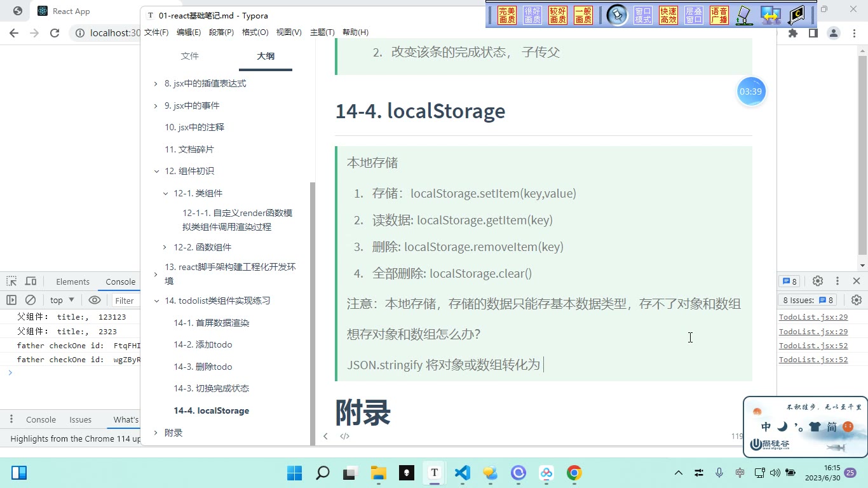The width and height of the screenshot is (868, 488).
Task: Select 很好画质 quality in the recorder toolbar
Action: pyautogui.click(x=532, y=15)
